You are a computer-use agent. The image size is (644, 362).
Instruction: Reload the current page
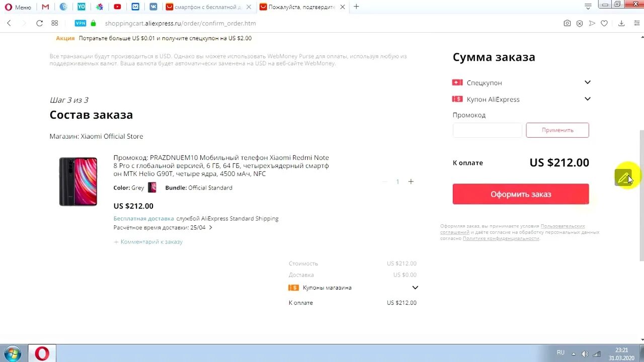coord(39,23)
